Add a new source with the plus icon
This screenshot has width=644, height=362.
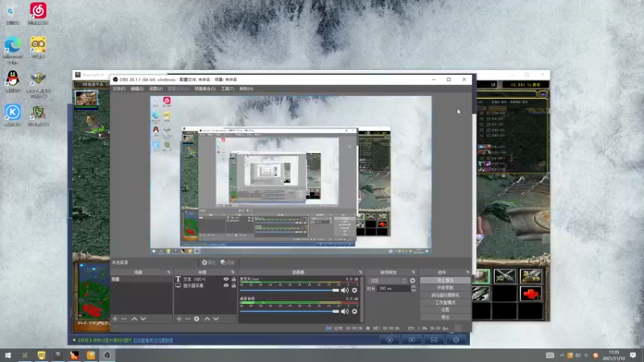pyautogui.click(x=179, y=319)
